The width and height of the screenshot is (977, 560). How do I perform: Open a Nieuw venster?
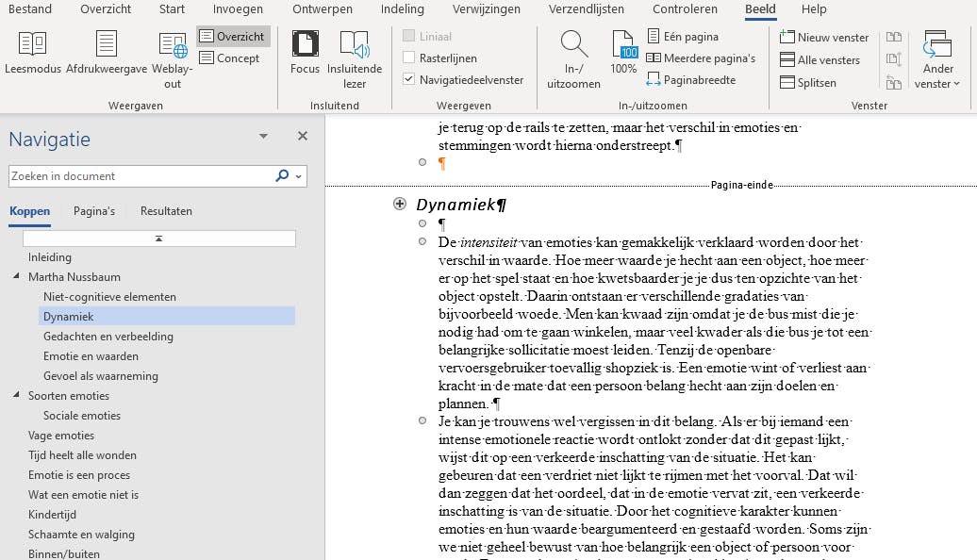[825, 38]
